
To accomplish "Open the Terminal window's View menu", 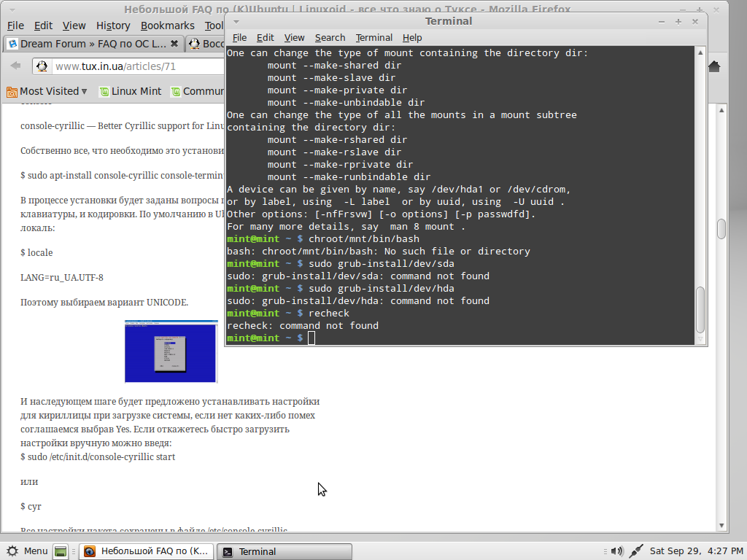I will pos(295,38).
